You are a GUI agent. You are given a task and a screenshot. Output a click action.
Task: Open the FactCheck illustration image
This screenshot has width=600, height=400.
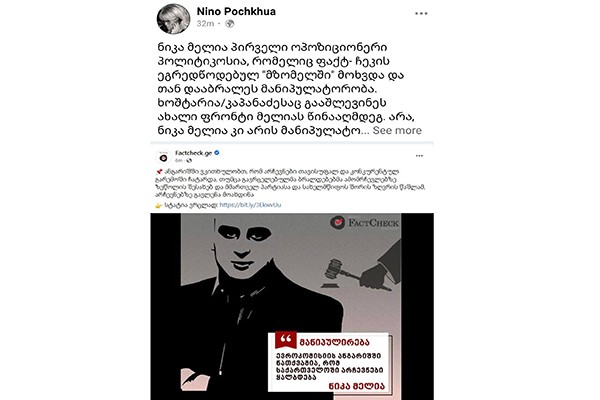click(292, 306)
